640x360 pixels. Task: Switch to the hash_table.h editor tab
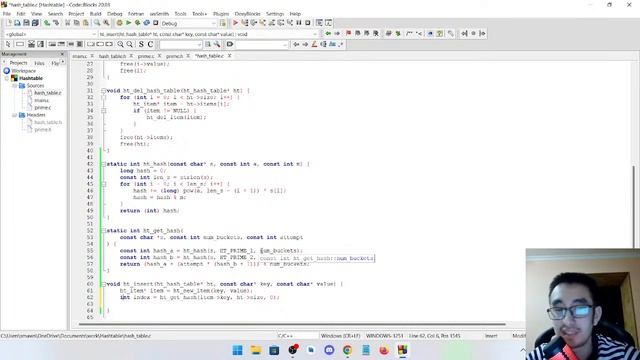coord(112,56)
